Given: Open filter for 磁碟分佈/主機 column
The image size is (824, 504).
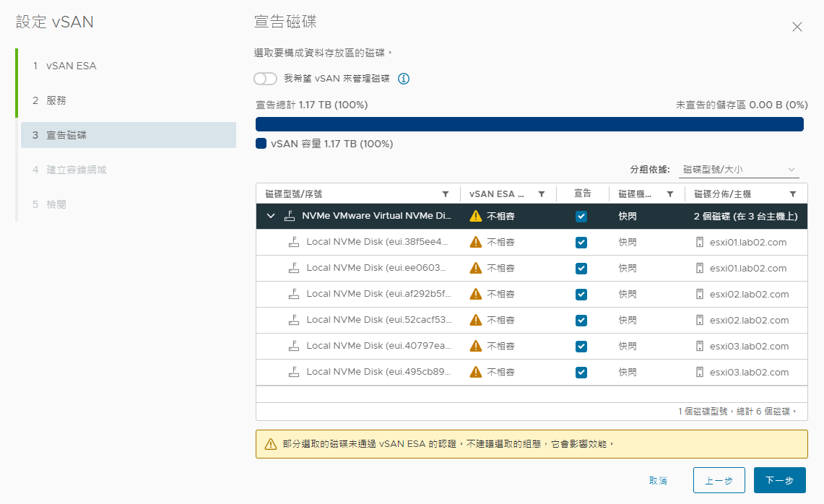Looking at the screenshot, I should click(x=792, y=194).
